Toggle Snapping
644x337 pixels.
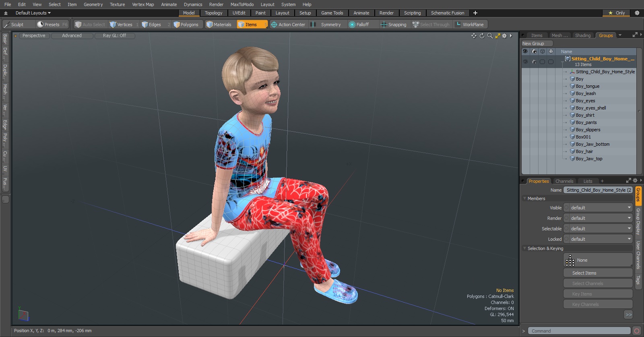394,25
